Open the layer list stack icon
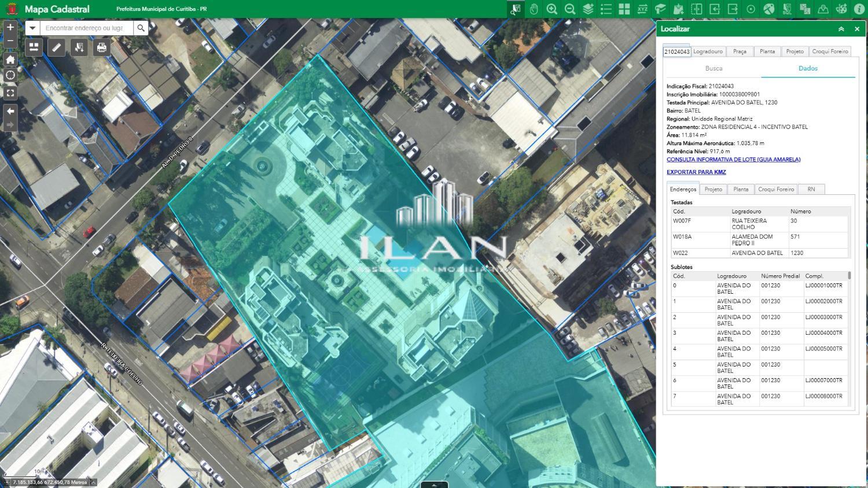Image resolution: width=868 pixels, height=488 pixels. (588, 9)
